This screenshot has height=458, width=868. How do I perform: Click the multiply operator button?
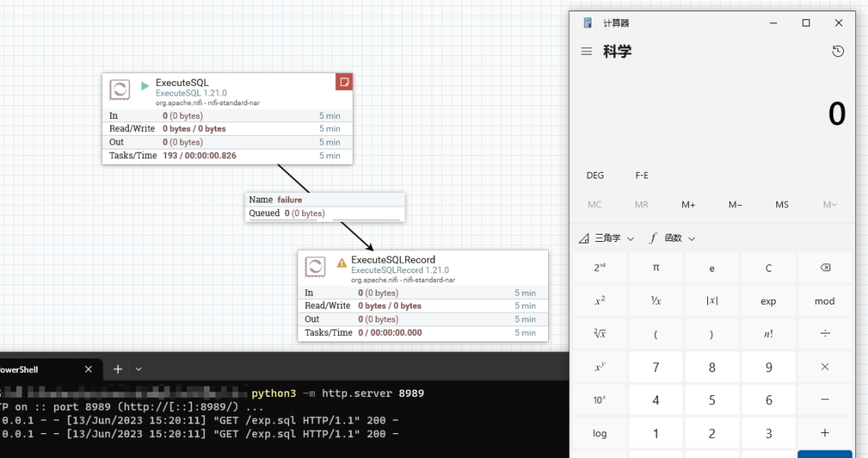(x=825, y=366)
